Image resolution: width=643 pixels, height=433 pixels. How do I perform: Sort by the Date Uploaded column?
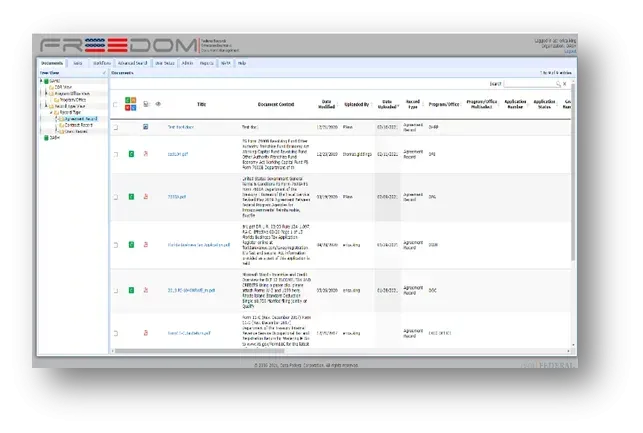[x=387, y=104]
